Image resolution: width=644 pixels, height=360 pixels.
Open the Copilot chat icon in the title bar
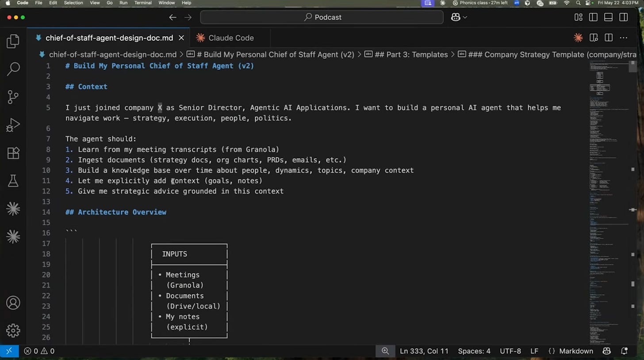click(456, 17)
